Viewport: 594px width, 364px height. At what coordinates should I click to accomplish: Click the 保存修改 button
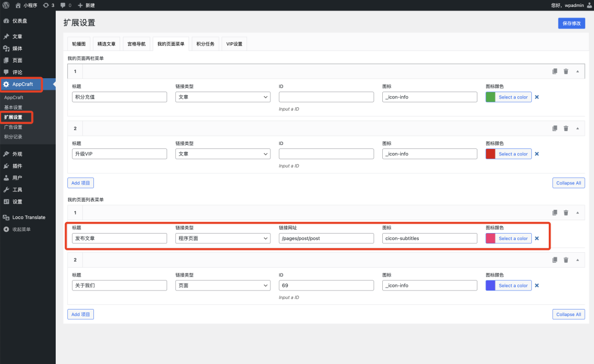click(571, 23)
